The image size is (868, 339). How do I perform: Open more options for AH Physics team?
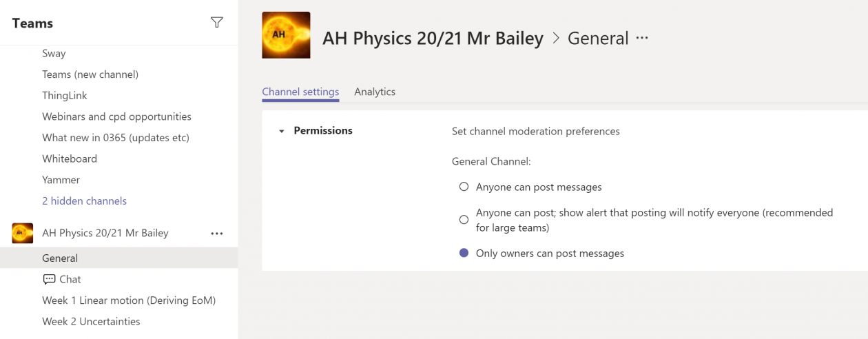click(x=217, y=234)
